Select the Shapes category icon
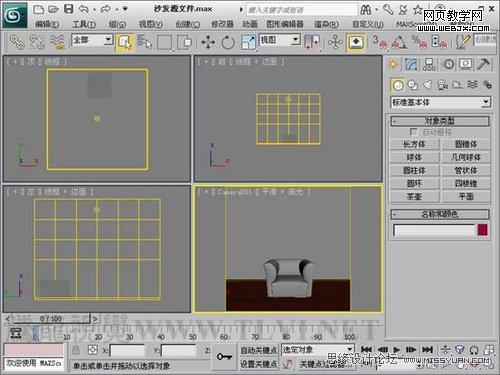The width and height of the screenshot is (500, 375). pyautogui.click(x=413, y=85)
